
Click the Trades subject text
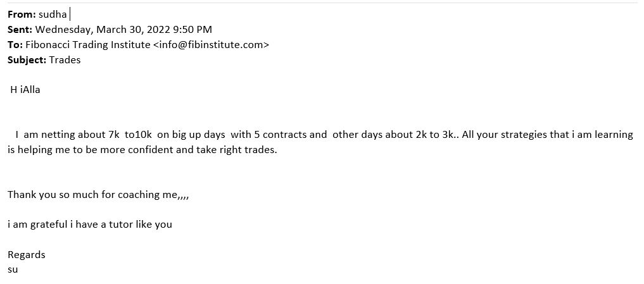65,60
